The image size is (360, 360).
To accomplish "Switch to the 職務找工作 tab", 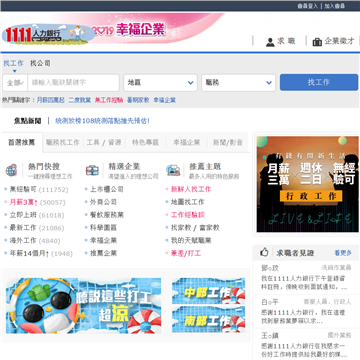I will (63, 142).
